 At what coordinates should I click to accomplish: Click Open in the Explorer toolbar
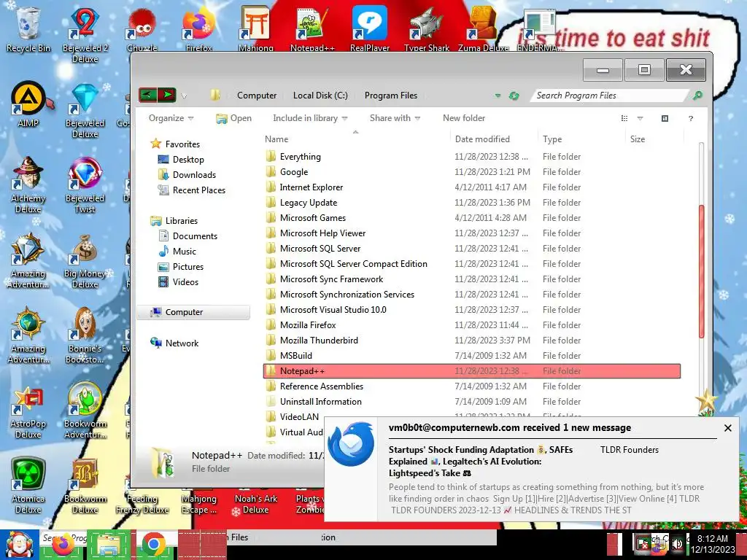click(x=233, y=118)
